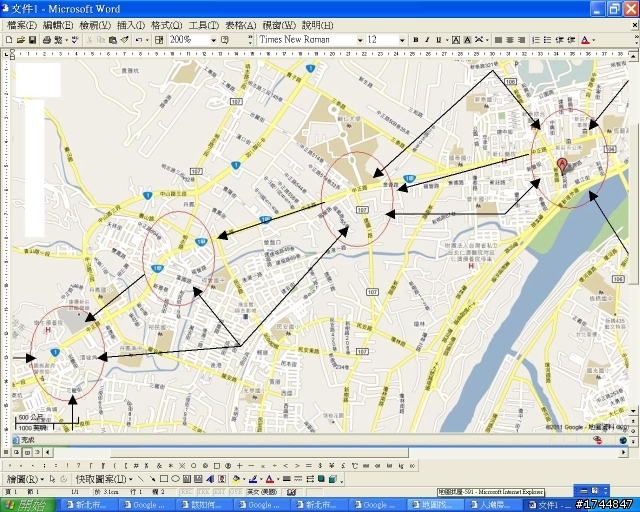Toggle Character Shading formatting
640x512 pixels.
click(x=467, y=40)
